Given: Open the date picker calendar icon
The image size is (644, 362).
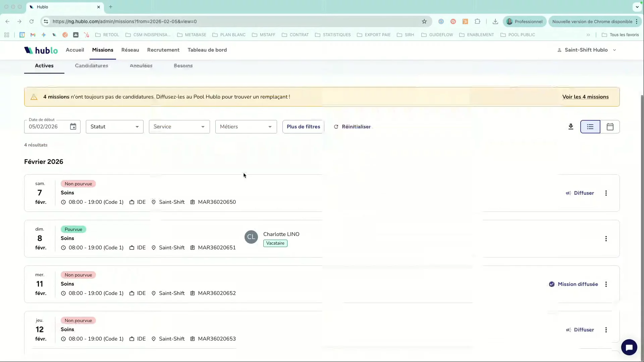Looking at the screenshot, I should (x=73, y=127).
